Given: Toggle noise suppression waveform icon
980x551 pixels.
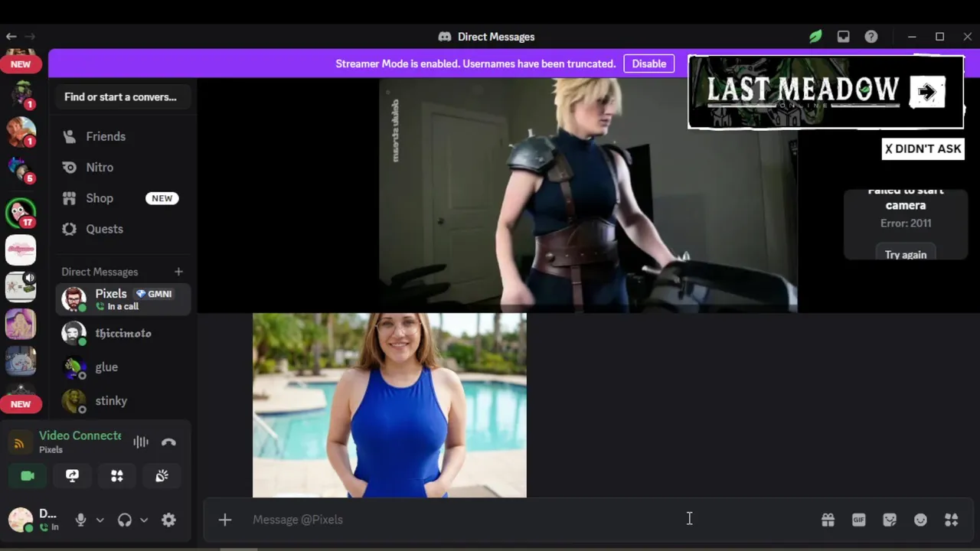Looking at the screenshot, I should coord(141,442).
